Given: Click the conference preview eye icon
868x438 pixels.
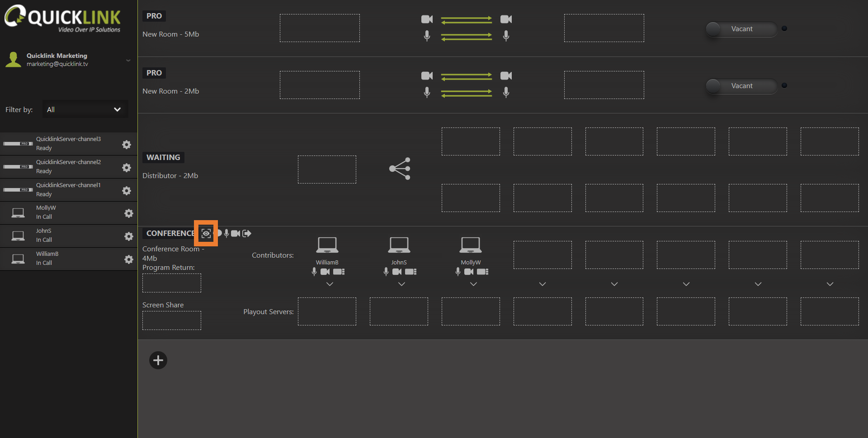Looking at the screenshot, I should pos(206,233).
